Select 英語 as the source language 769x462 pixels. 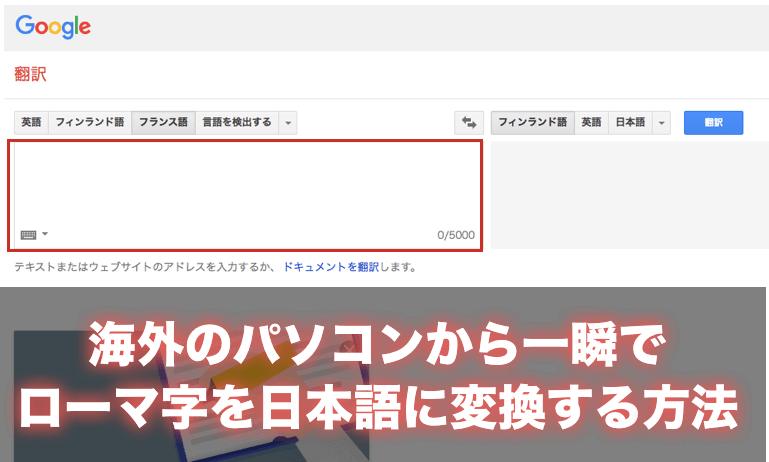(x=31, y=123)
